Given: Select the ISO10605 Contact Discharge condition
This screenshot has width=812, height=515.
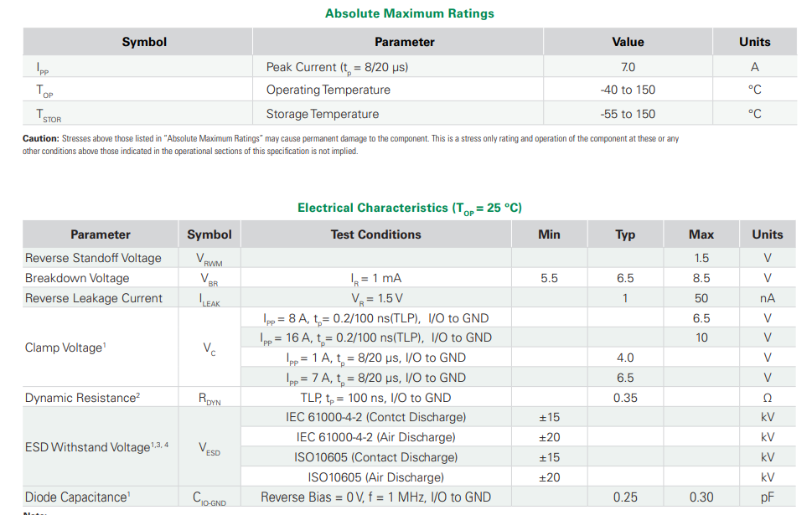Looking at the screenshot, I should click(376, 457).
